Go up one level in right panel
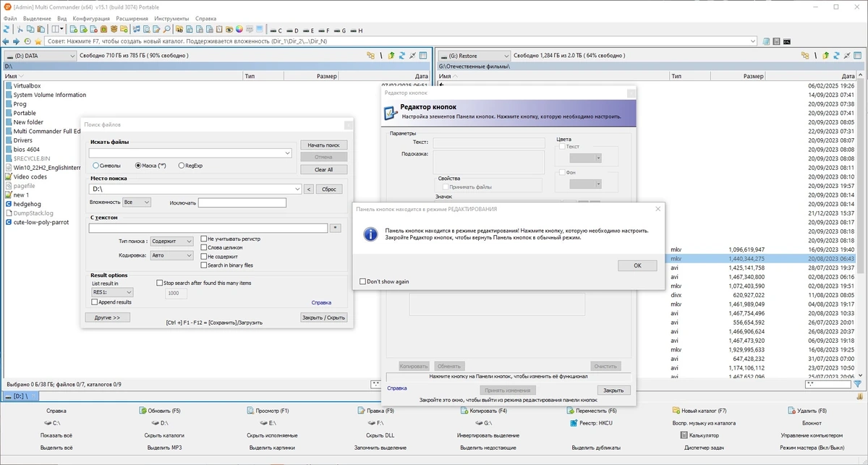Viewport: 868px width, 465px height. pos(826,56)
